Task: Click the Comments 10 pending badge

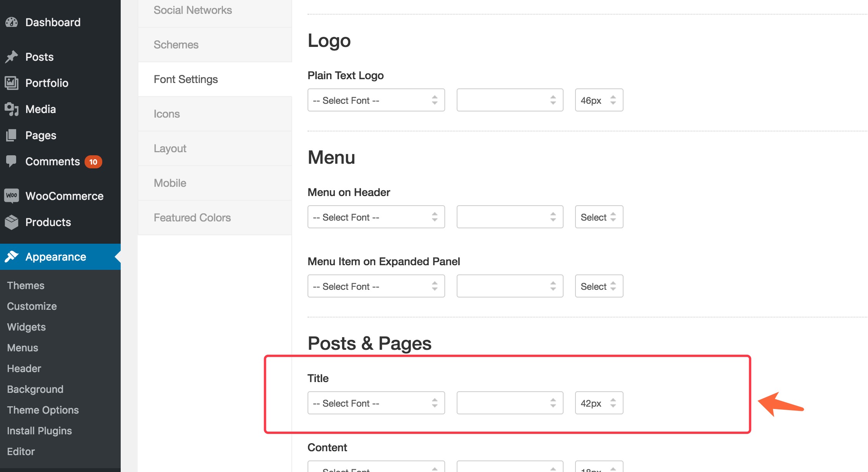Action: [x=93, y=162]
